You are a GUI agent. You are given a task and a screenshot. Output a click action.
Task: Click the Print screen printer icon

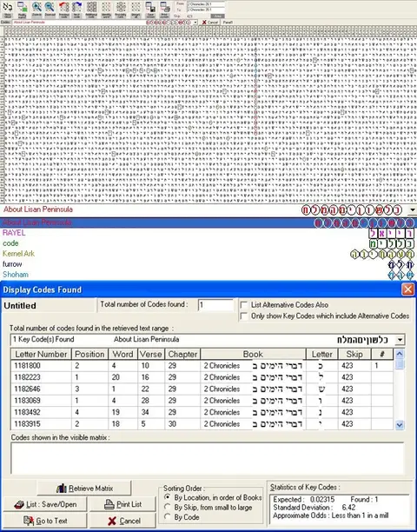point(165,10)
